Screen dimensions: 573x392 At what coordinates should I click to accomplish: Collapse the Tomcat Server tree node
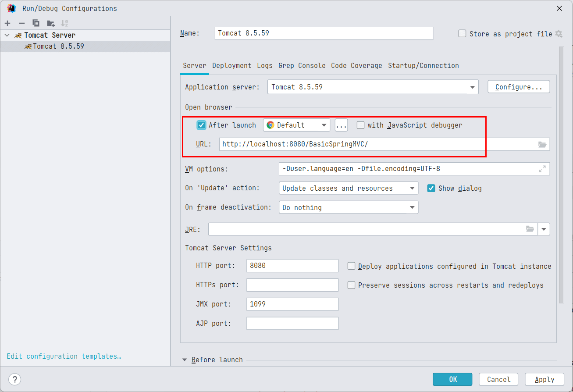pos(7,35)
